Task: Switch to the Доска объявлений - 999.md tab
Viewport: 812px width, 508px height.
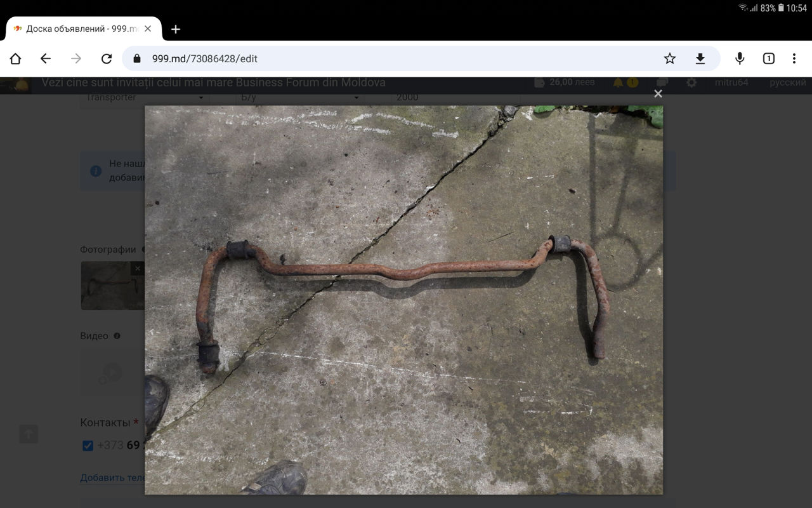Action: pos(82,29)
